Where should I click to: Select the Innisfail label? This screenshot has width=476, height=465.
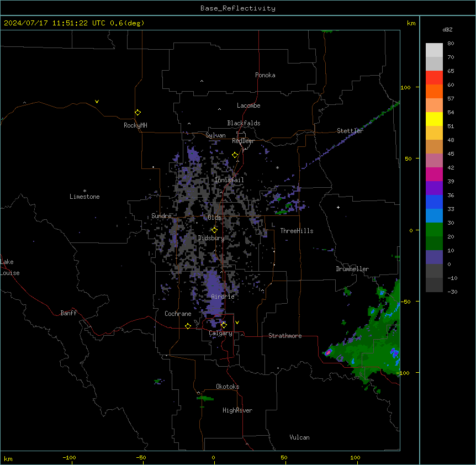pyautogui.click(x=229, y=180)
